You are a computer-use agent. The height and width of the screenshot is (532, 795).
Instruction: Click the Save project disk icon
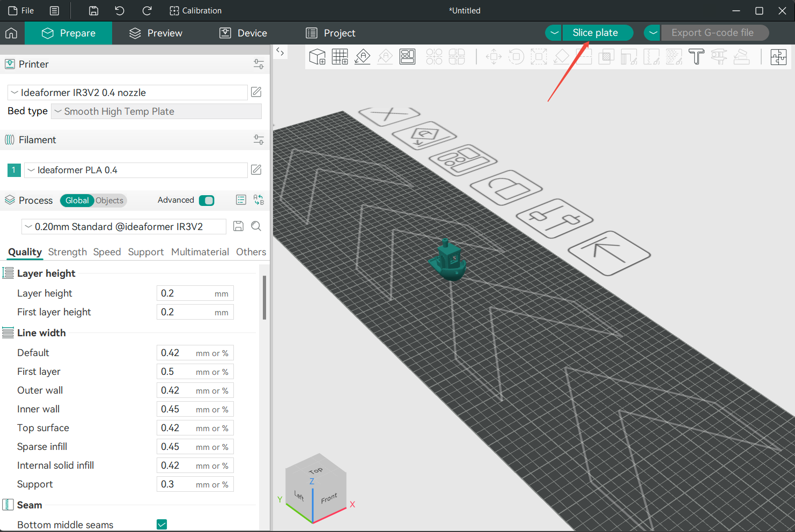coord(93,11)
